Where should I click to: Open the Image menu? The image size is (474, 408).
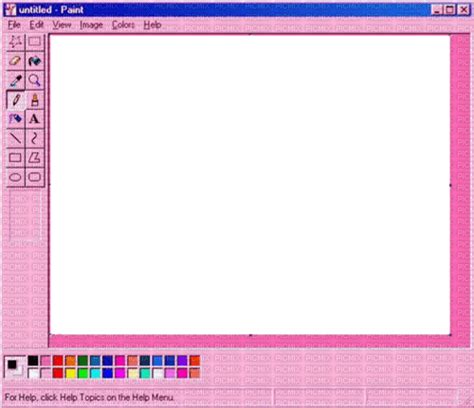coord(91,25)
